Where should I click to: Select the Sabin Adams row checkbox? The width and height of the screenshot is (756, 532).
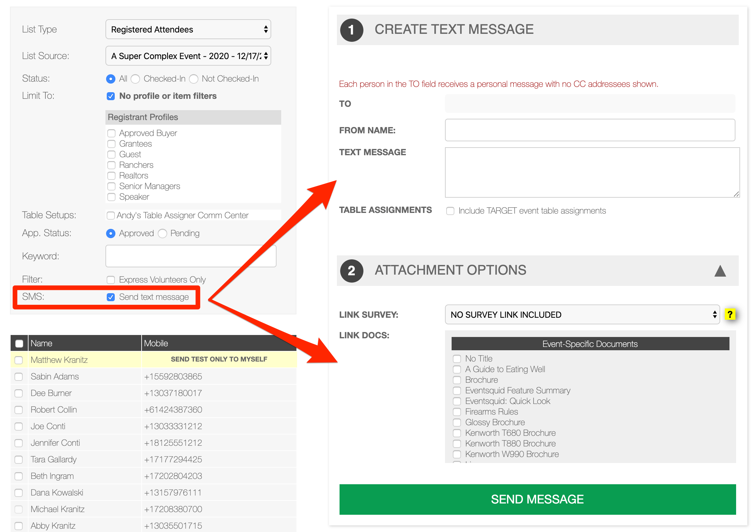(19, 377)
